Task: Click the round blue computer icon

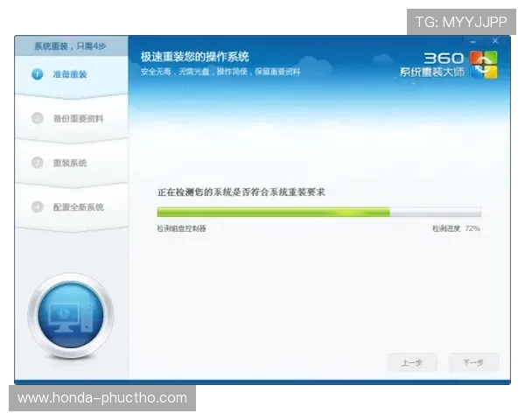Action: (71, 316)
